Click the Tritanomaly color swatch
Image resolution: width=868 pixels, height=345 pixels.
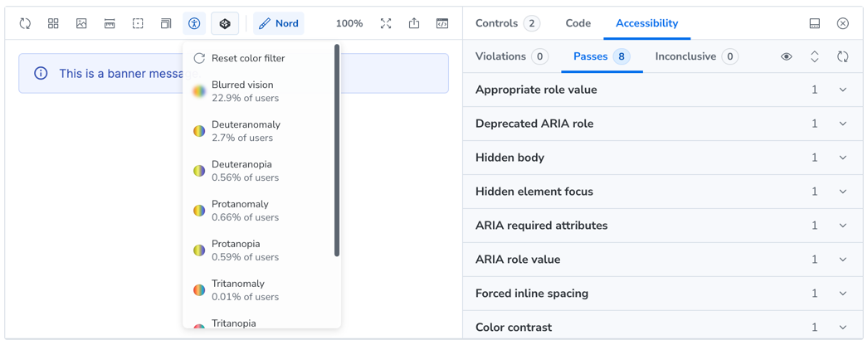199,290
